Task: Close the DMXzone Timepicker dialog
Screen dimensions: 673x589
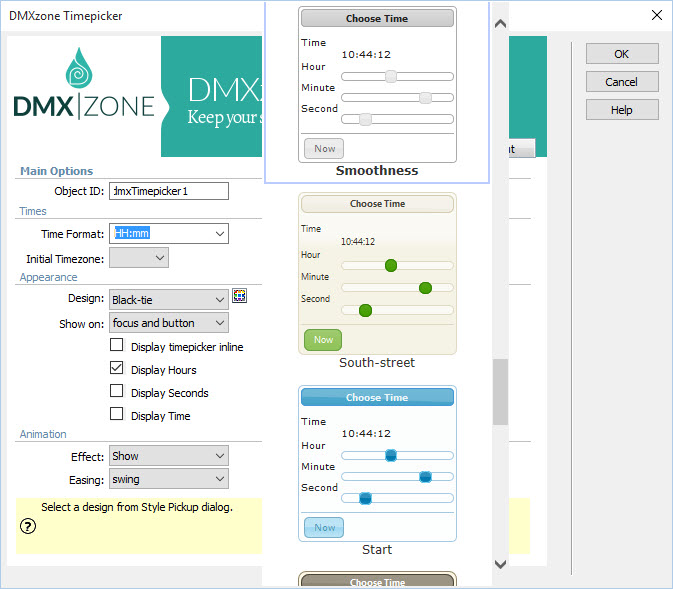Action: 656,15
